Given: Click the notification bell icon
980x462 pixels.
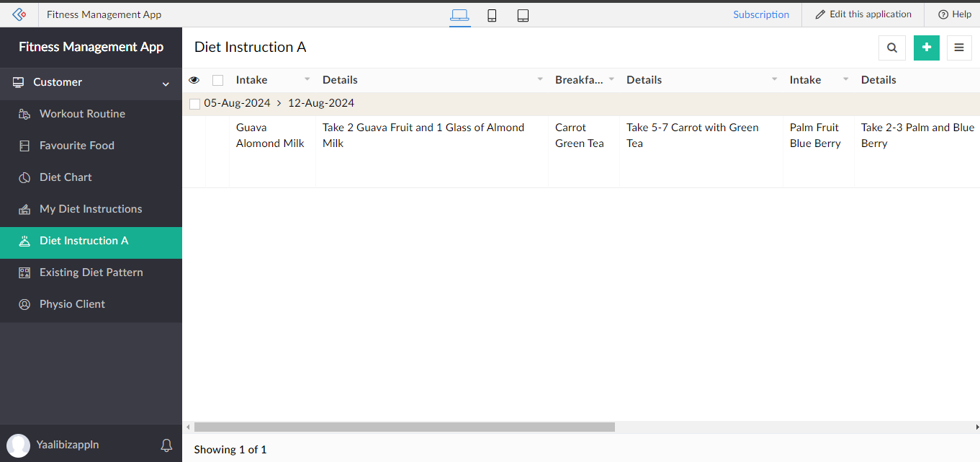Looking at the screenshot, I should [x=166, y=445].
